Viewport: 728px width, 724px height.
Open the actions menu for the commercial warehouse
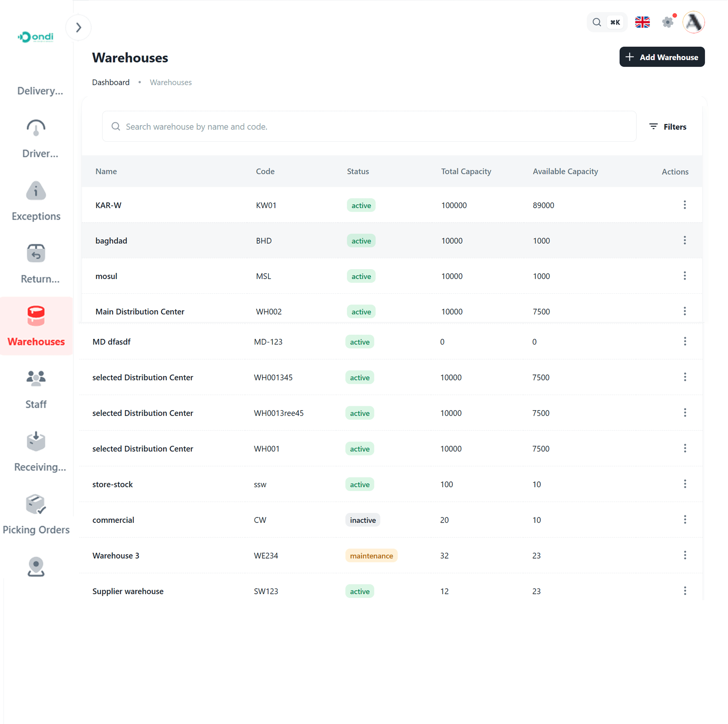(x=685, y=519)
